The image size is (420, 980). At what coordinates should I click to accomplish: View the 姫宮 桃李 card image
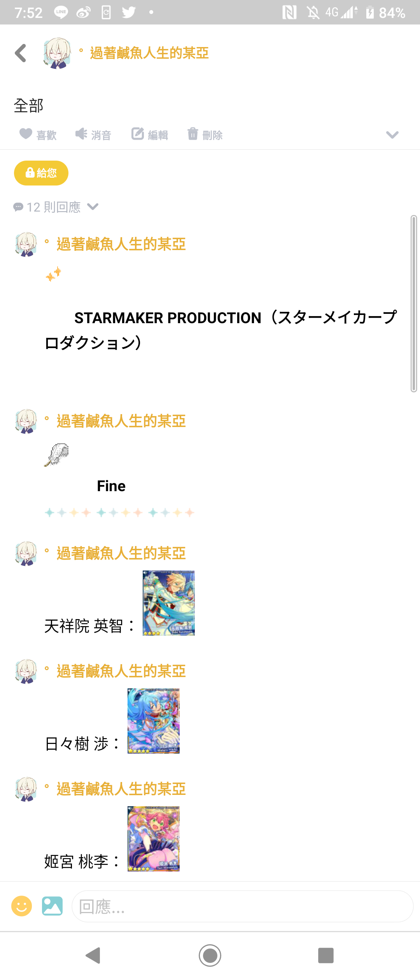coord(154,839)
